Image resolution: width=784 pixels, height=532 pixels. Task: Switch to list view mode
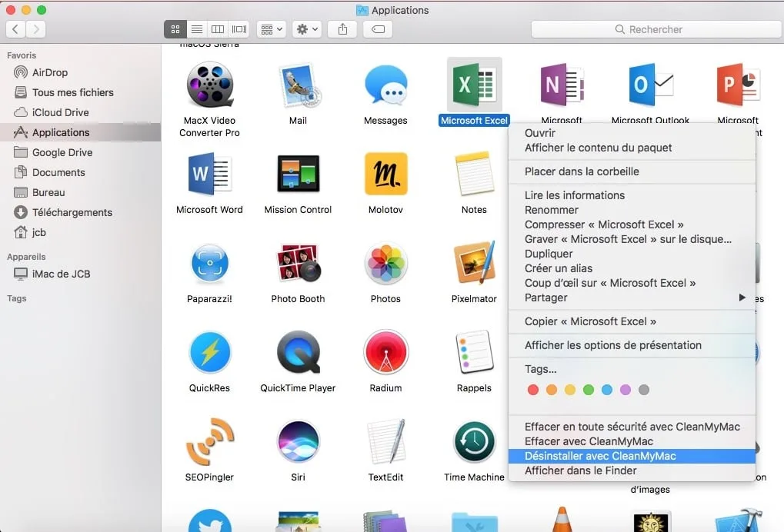coord(196,29)
